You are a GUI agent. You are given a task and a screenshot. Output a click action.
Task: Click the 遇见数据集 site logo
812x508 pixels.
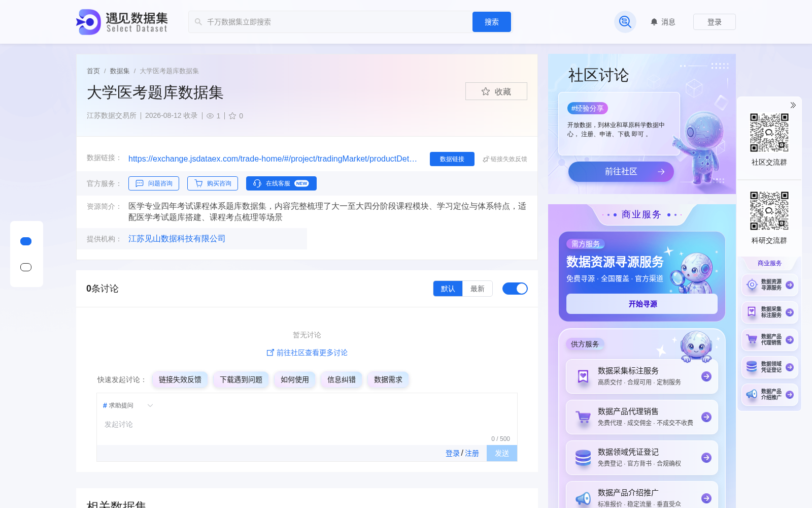tap(122, 22)
